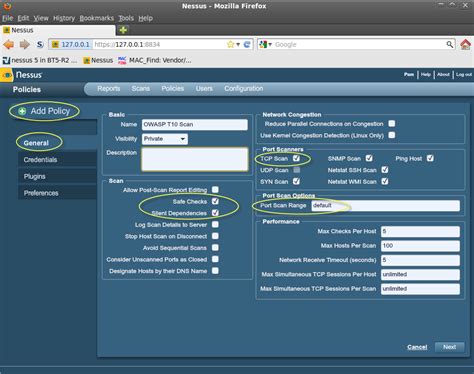Switch to the Users tab

(204, 89)
